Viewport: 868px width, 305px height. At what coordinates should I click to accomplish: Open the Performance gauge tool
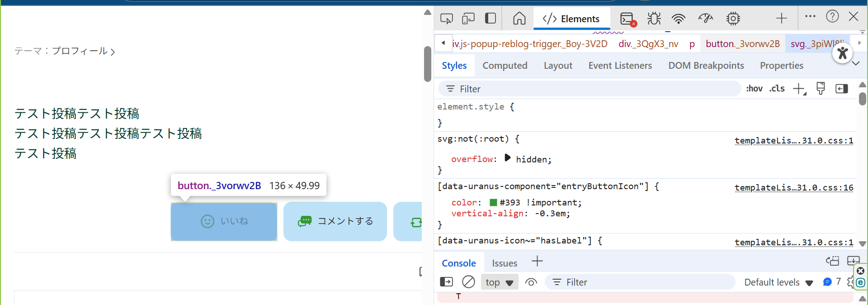click(x=706, y=19)
